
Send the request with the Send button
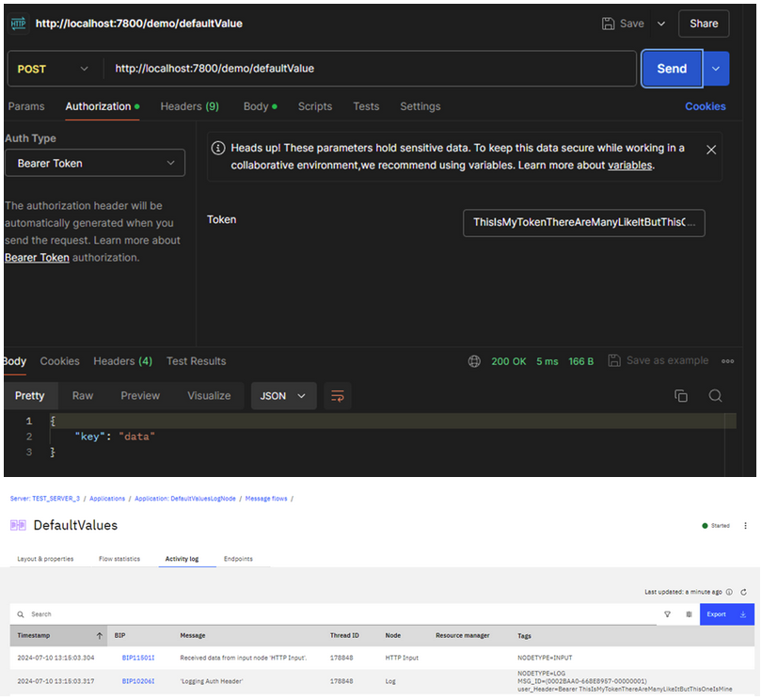click(672, 69)
